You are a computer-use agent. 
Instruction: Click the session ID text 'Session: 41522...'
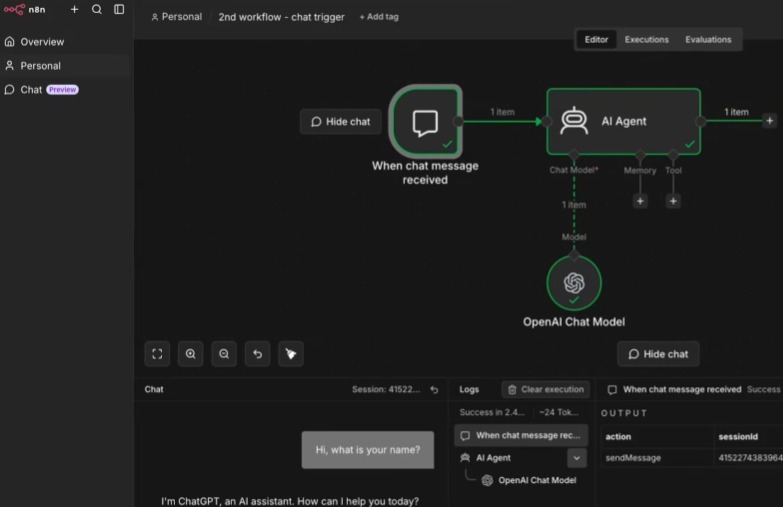386,390
